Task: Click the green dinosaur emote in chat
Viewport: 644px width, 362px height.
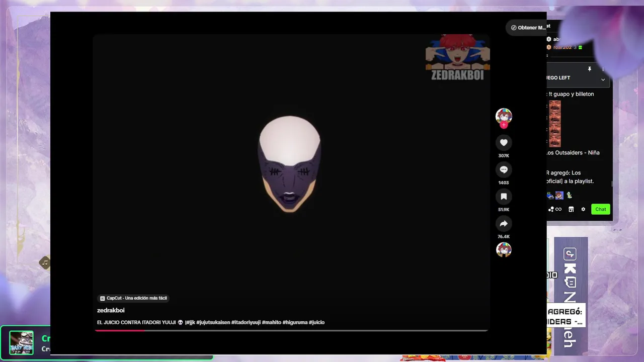Action: 569,195
